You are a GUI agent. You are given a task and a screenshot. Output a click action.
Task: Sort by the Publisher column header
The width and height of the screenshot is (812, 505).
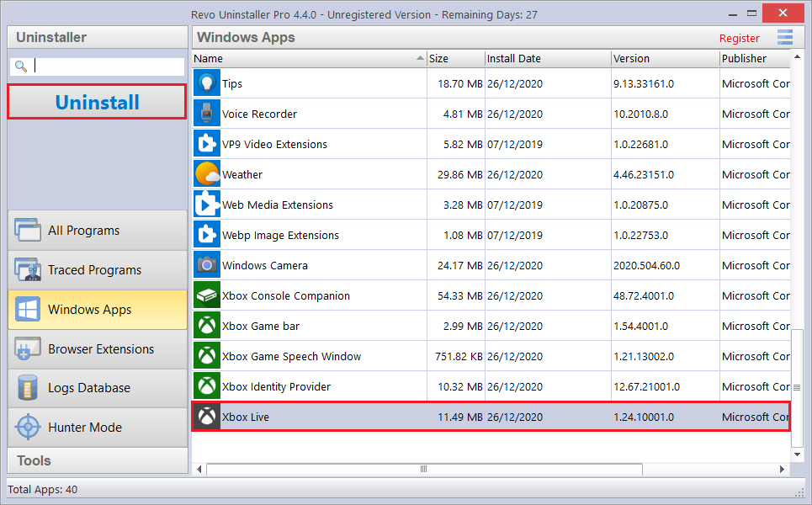(755, 59)
